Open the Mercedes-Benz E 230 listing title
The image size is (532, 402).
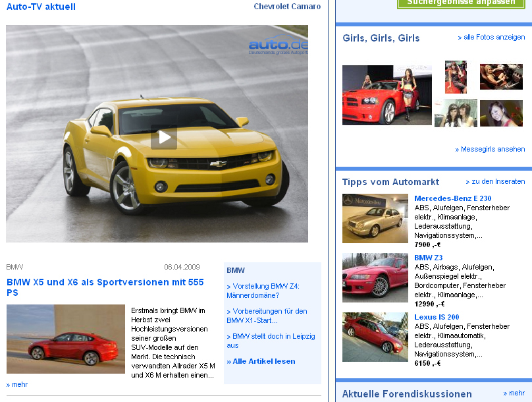(x=452, y=198)
